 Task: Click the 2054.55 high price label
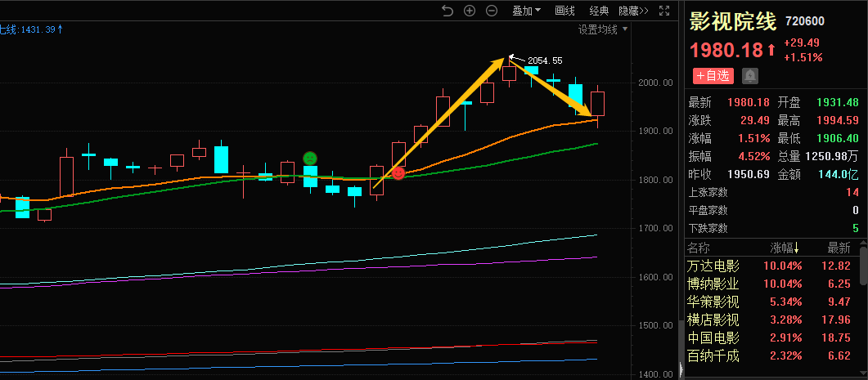544,60
